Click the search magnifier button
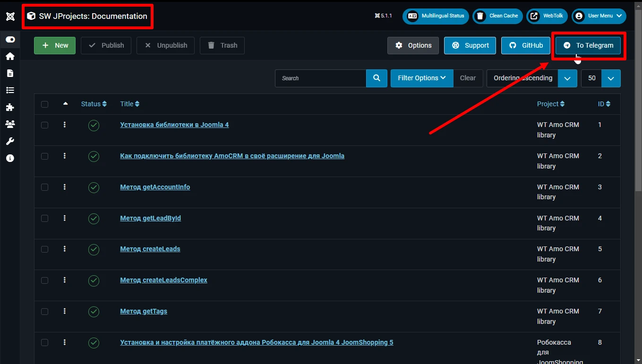642x364 pixels. click(377, 78)
